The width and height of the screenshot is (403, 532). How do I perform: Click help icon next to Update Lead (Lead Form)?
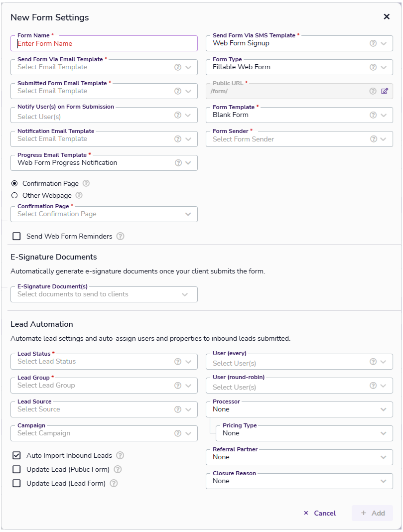tap(114, 483)
